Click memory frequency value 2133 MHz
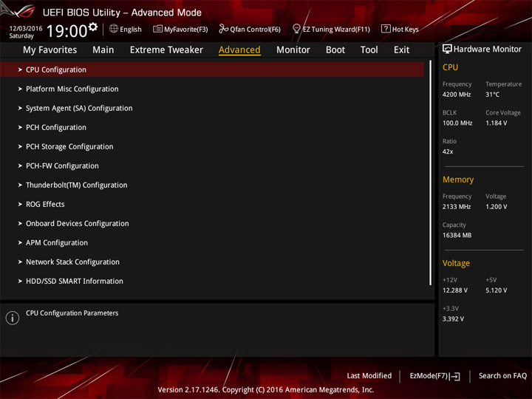Image resolution: width=532 pixels, height=399 pixels. pos(457,207)
